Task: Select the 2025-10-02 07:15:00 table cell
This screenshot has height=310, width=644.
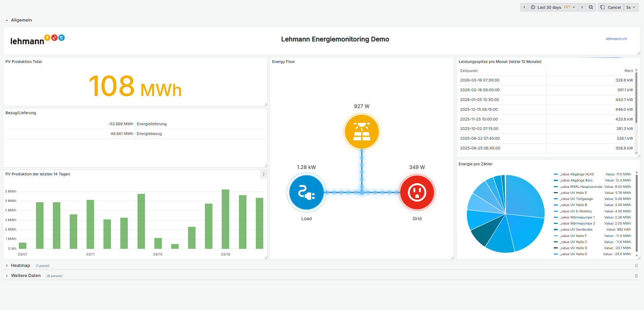Action: click(479, 129)
